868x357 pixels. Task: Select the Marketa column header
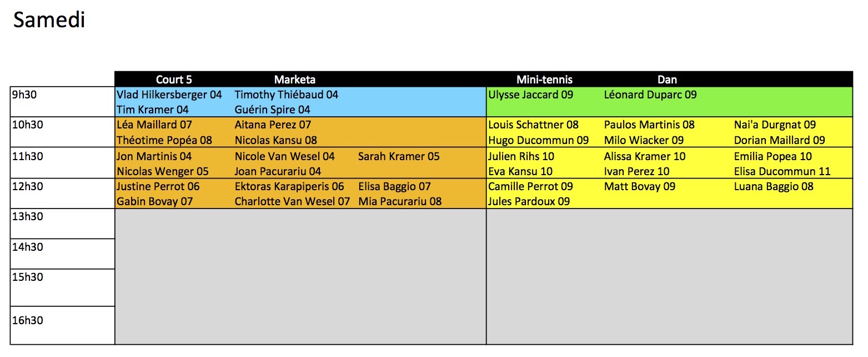[x=295, y=80]
